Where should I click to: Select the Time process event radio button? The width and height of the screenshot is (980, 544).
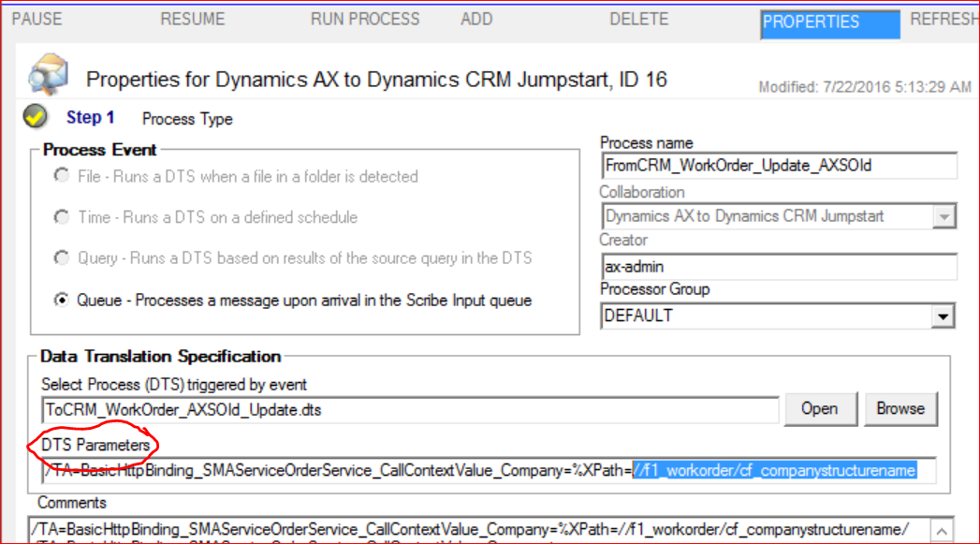click(x=61, y=217)
